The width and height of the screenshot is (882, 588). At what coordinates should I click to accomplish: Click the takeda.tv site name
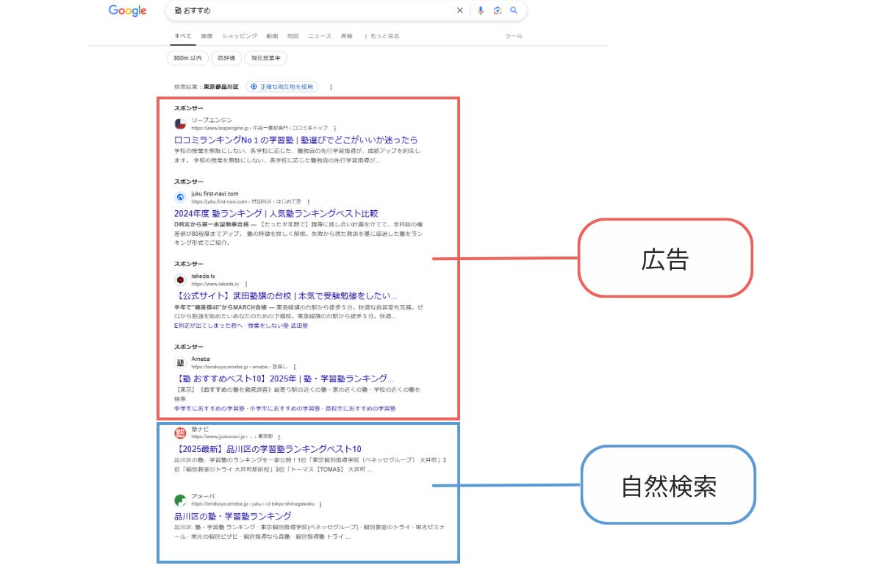click(204, 276)
